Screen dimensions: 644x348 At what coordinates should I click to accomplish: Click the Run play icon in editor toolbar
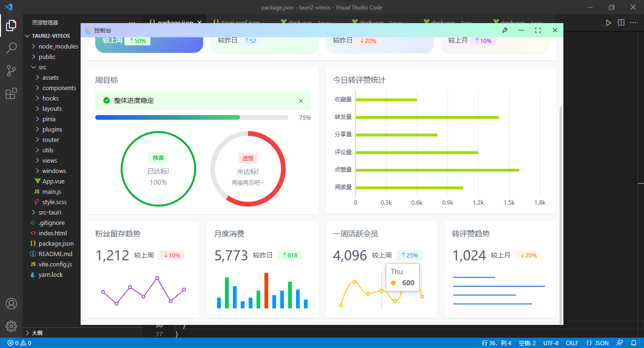click(x=608, y=22)
